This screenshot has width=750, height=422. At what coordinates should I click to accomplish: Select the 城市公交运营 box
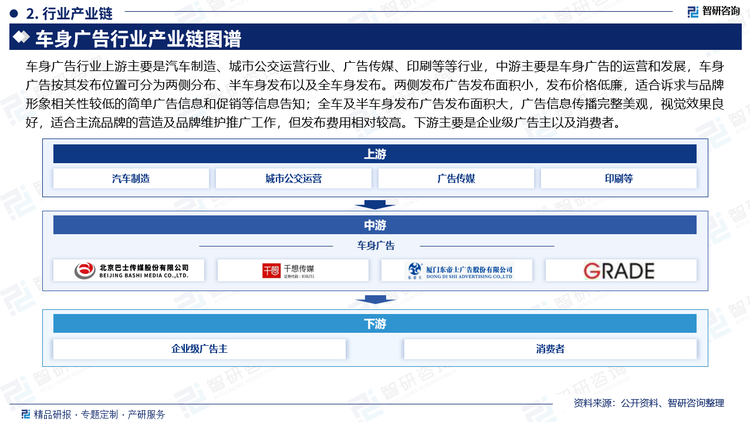pyautogui.click(x=293, y=178)
